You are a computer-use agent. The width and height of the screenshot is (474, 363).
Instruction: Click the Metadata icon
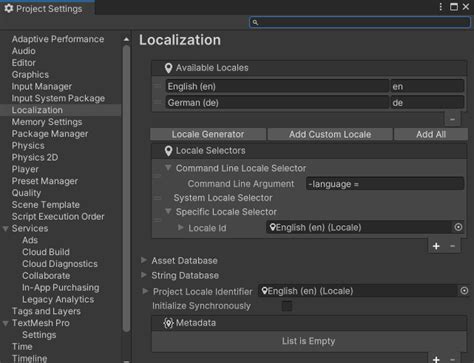click(169, 323)
